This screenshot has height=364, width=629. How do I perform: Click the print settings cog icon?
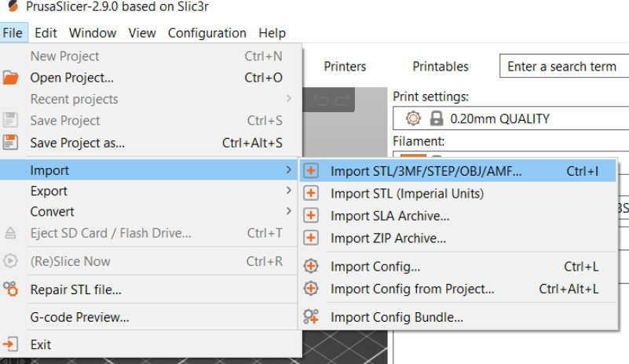[413, 118]
